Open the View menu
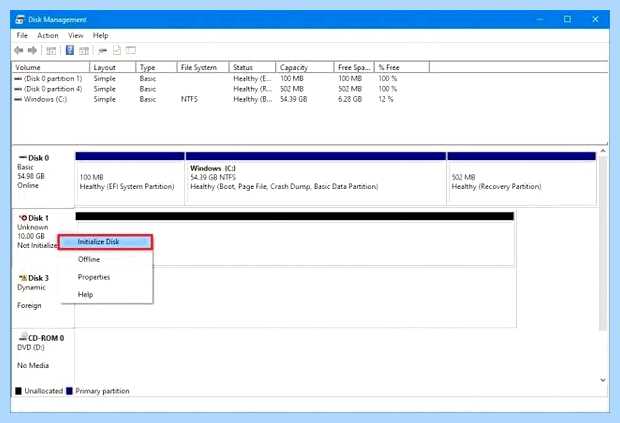Screen dimensions: 620x423 pos(76,36)
